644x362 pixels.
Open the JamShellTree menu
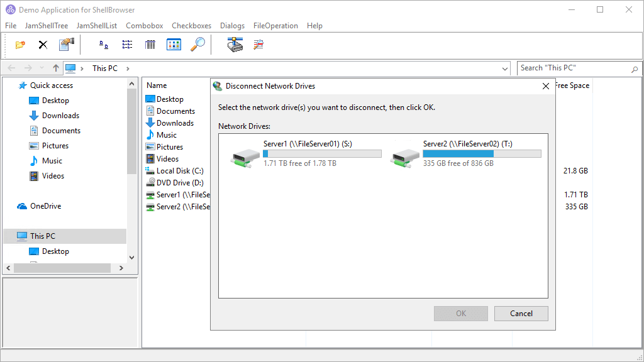click(46, 26)
